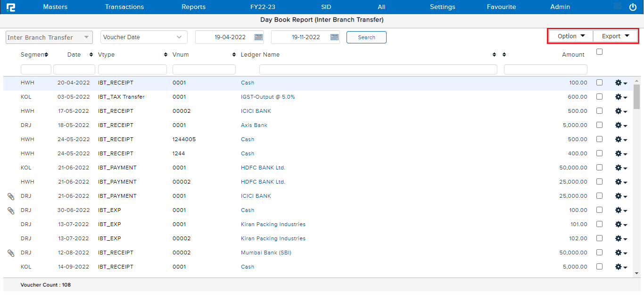Click the paperclip attachment icon on the IBT_EXP Cash row
This screenshot has width=644, height=295.
tap(10, 210)
